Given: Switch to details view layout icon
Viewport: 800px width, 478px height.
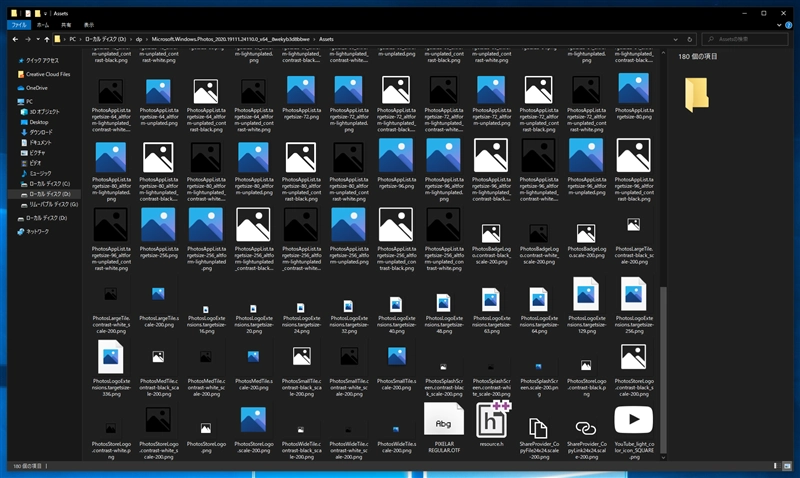Looking at the screenshot, I should (x=776, y=466).
